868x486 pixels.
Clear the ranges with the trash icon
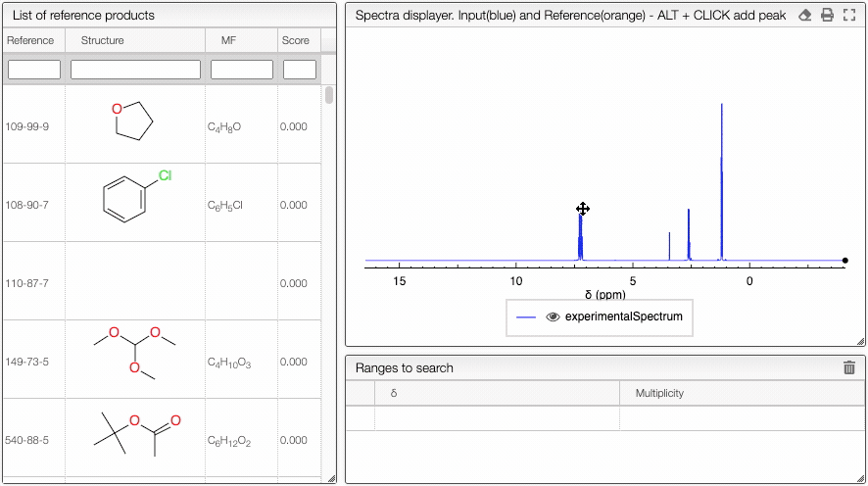(x=849, y=367)
